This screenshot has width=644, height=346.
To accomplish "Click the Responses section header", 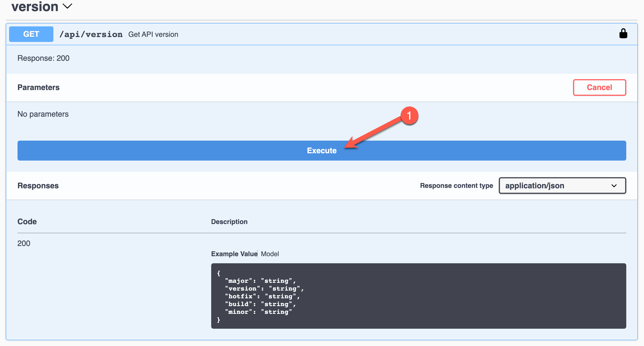I will click(x=38, y=185).
